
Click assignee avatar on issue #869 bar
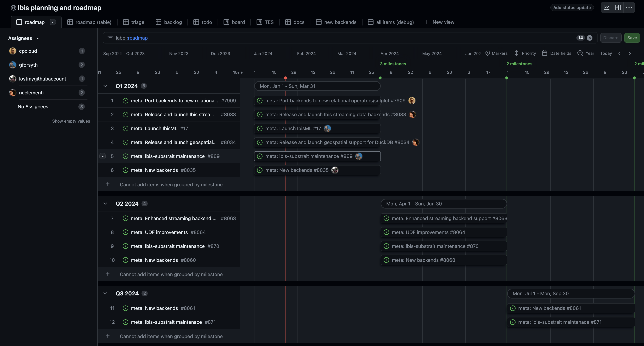click(359, 156)
